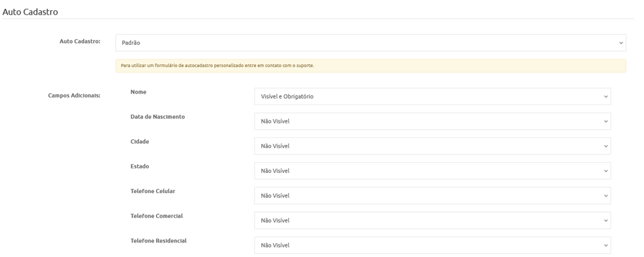This screenshot has width=644, height=257.
Task: Open the Telefone Celular dropdown
Action: [x=432, y=196]
